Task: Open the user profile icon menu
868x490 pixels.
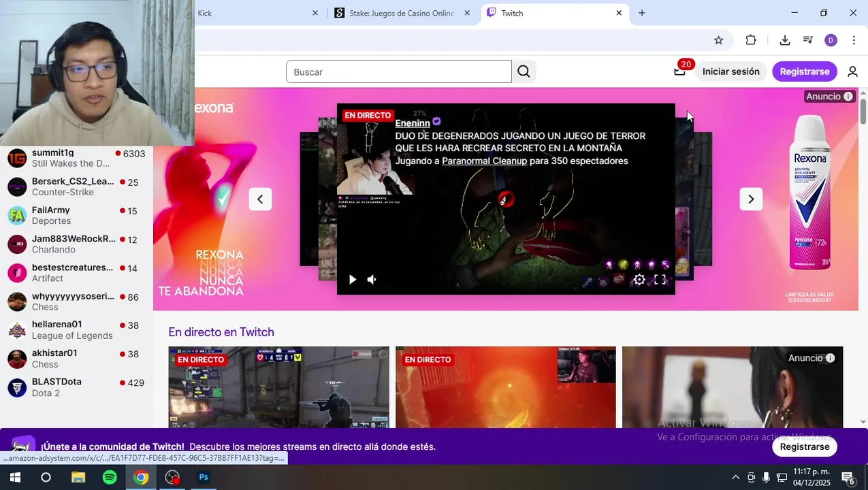Action: (x=852, y=71)
